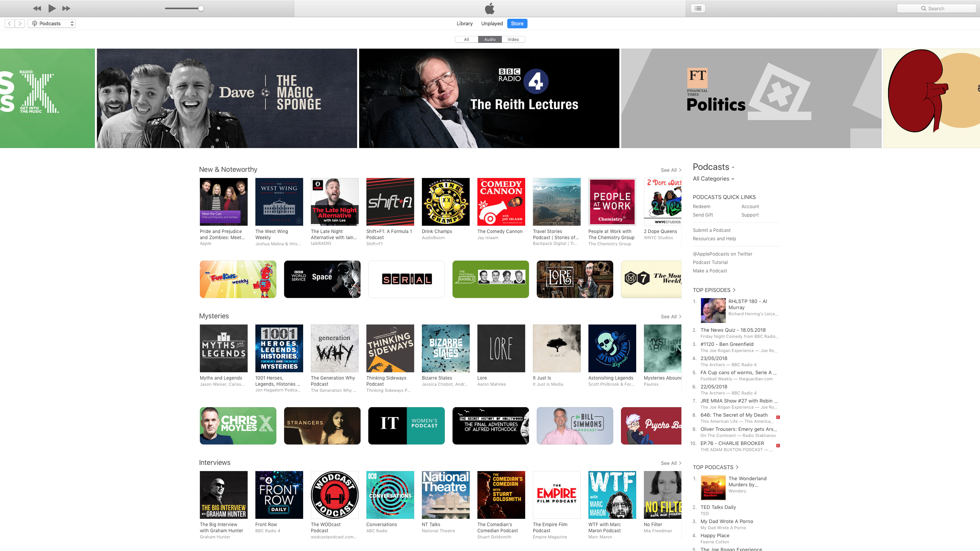Open The Comedy Cannon artwork
980x551 pixels.
click(x=501, y=202)
